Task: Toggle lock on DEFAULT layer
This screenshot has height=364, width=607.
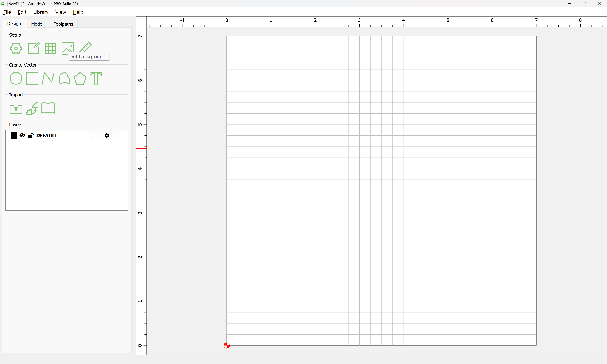Action: pyautogui.click(x=31, y=135)
